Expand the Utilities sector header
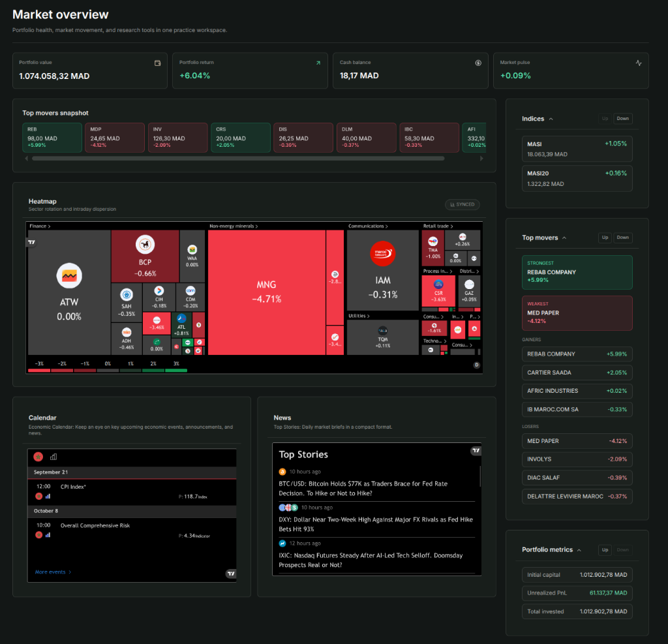This screenshot has height=644, width=668. pyautogui.click(x=359, y=316)
